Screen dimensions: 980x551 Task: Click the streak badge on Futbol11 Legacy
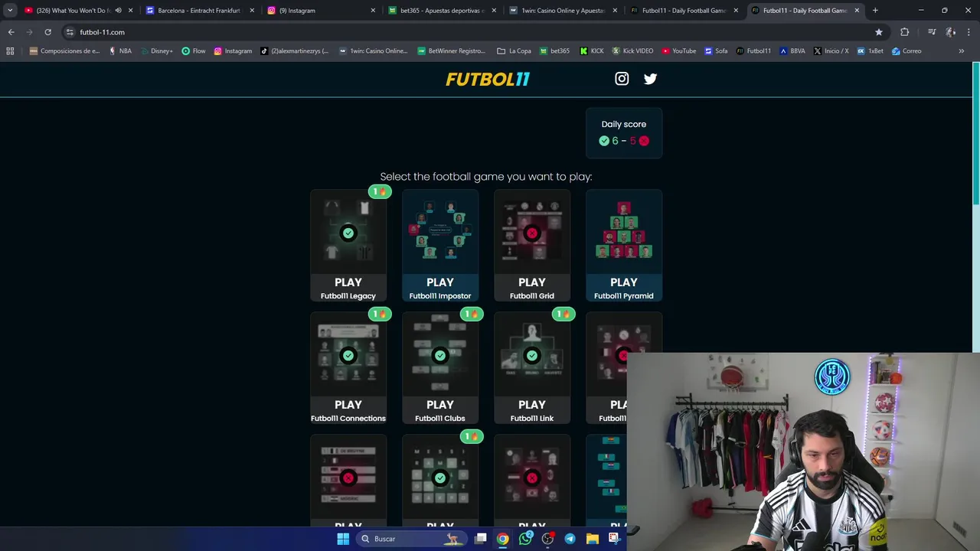coord(380,191)
